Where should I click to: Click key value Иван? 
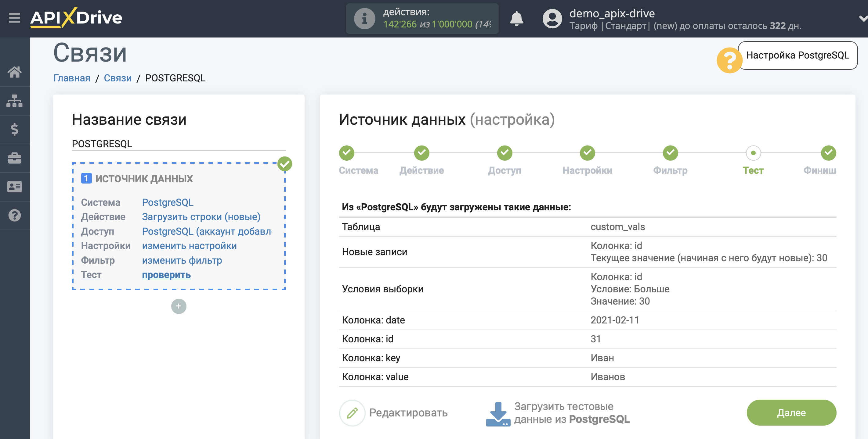[x=602, y=358]
